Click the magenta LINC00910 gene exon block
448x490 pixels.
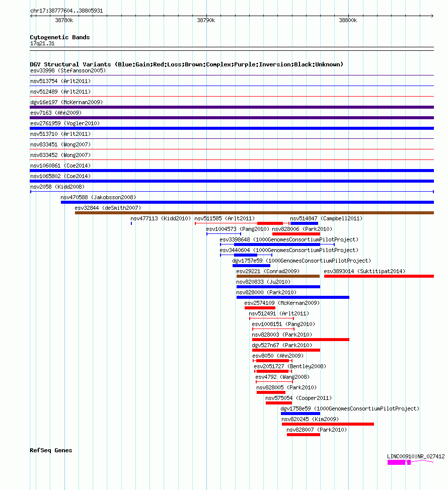click(x=397, y=462)
